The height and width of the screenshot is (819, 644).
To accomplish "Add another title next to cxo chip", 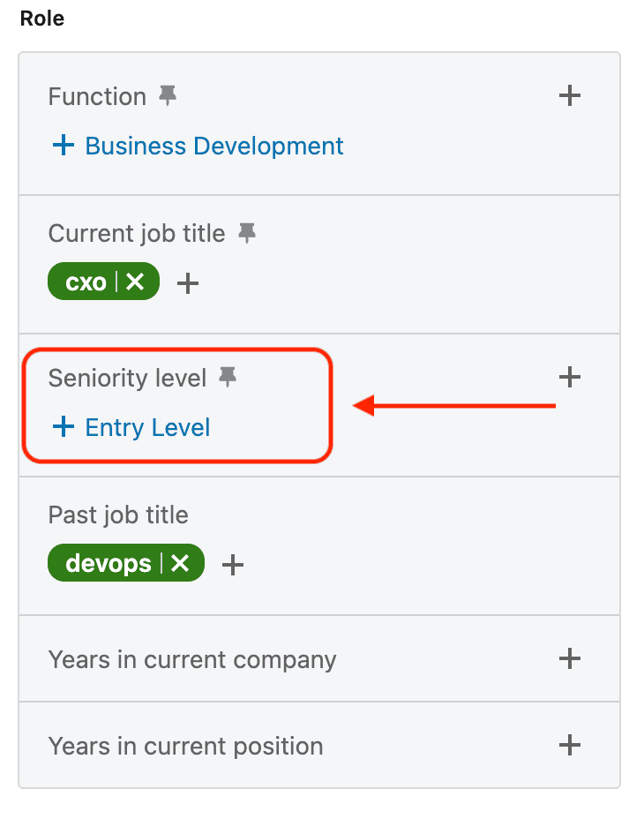I will point(188,284).
